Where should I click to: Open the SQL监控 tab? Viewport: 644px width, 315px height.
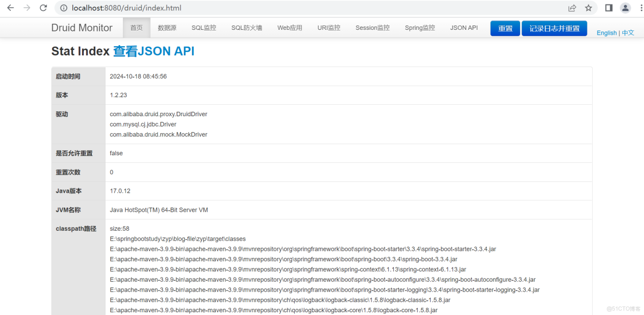[203, 28]
